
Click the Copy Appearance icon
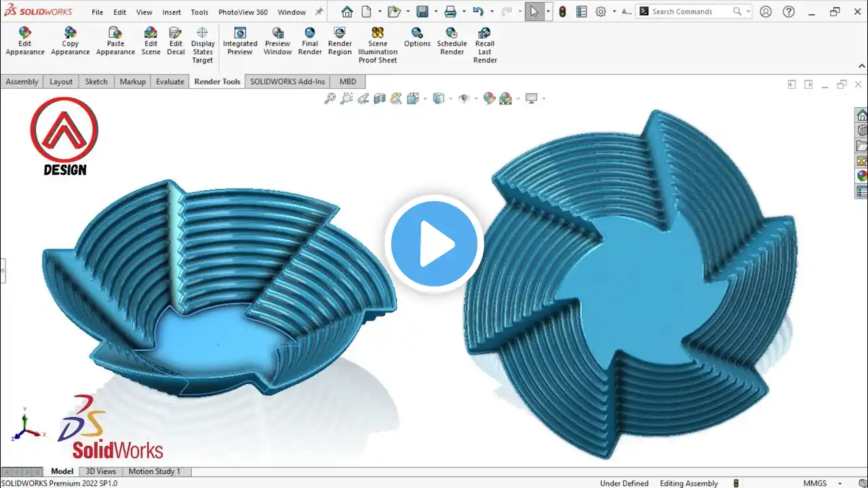point(71,33)
